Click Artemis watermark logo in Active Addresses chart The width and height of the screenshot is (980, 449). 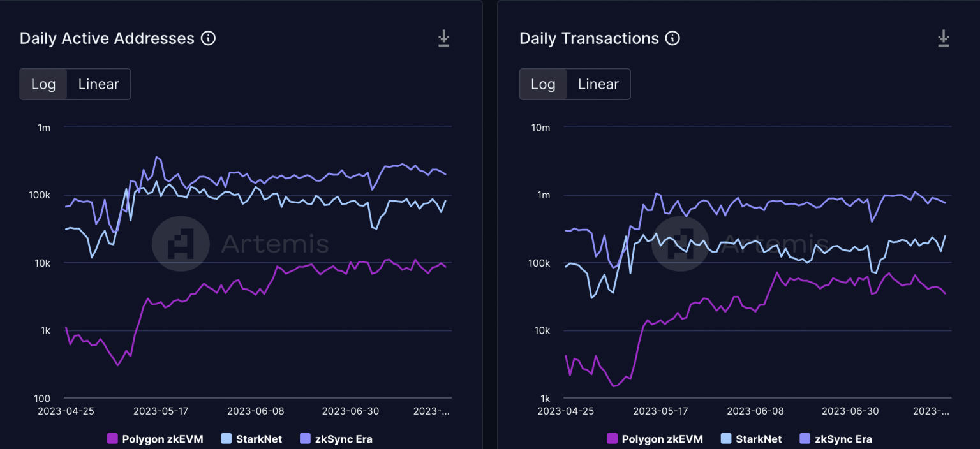(x=181, y=244)
